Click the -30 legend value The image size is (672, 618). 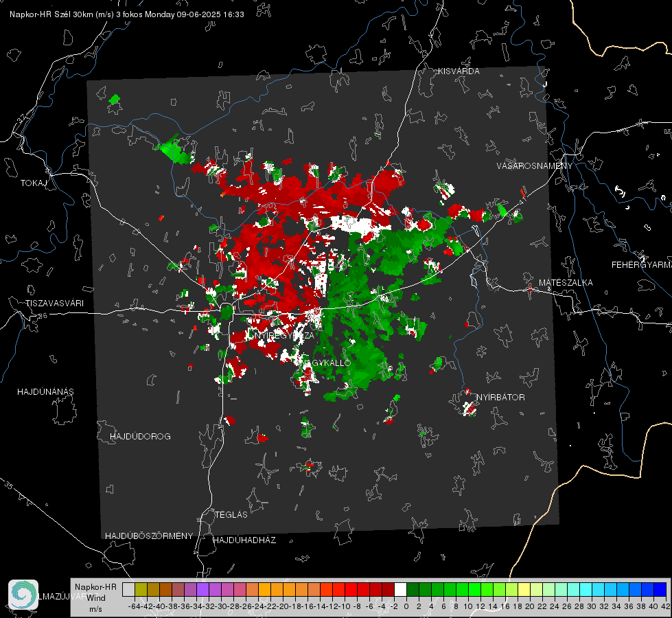point(220,606)
